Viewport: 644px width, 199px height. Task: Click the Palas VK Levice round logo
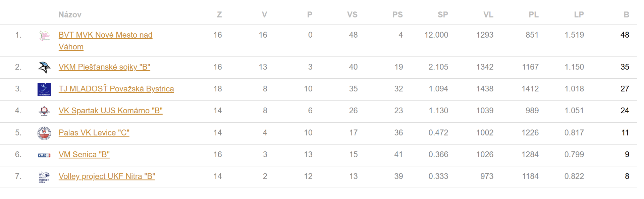(x=44, y=133)
